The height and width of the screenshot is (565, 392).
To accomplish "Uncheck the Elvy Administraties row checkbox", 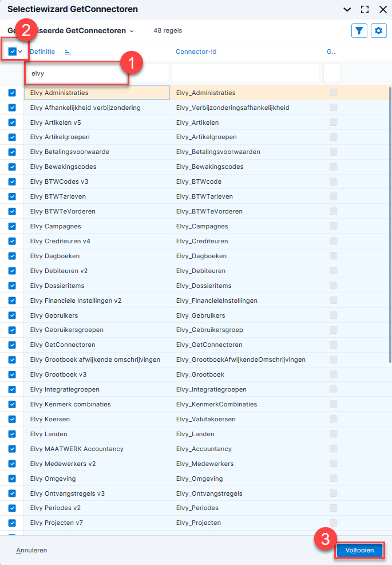I will pos(12,93).
